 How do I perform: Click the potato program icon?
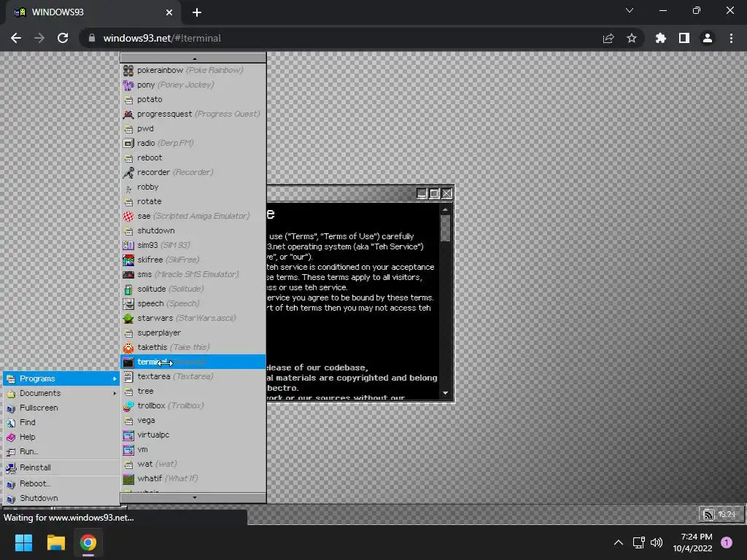pyautogui.click(x=128, y=99)
